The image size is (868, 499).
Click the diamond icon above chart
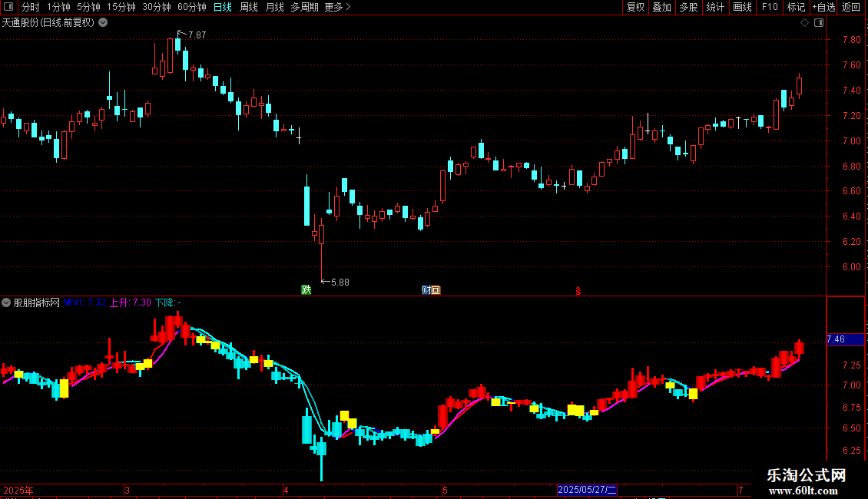coord(805,23)
